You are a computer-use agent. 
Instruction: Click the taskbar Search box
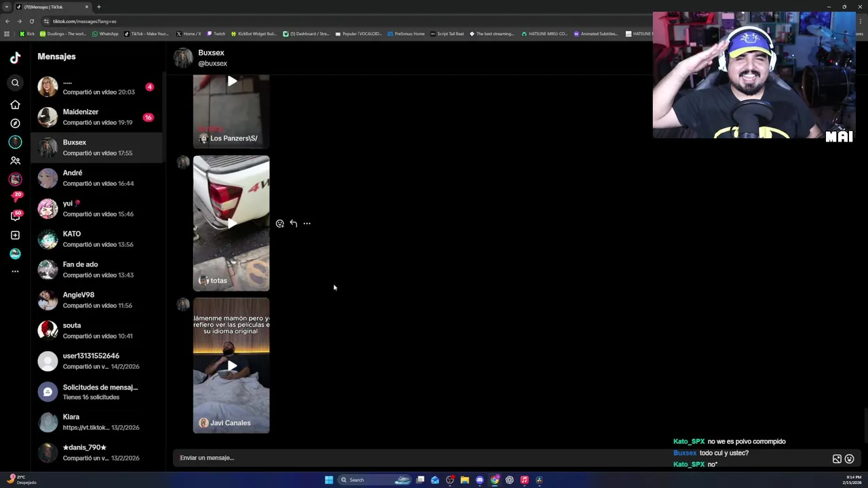pos(375,480)
